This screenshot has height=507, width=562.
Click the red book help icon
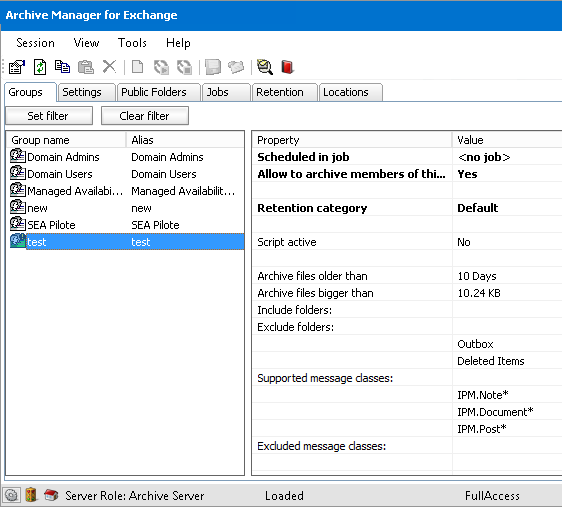(x=287, y=67)
